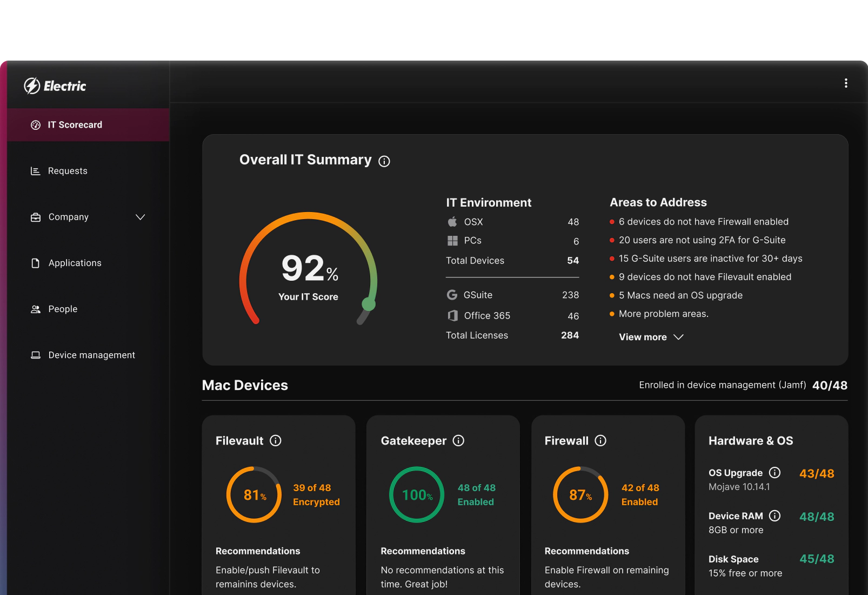Open the three-dot menu at top right

846,83
